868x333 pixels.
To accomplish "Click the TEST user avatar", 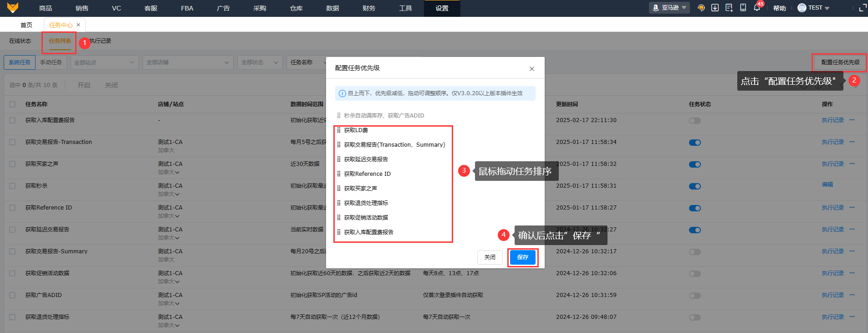I will click(x=802, y=8).
